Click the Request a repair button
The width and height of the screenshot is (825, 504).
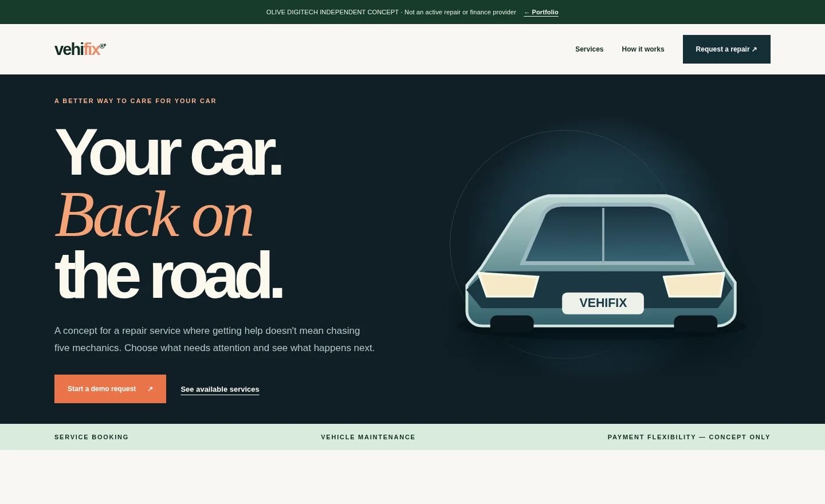pos(726,49)
